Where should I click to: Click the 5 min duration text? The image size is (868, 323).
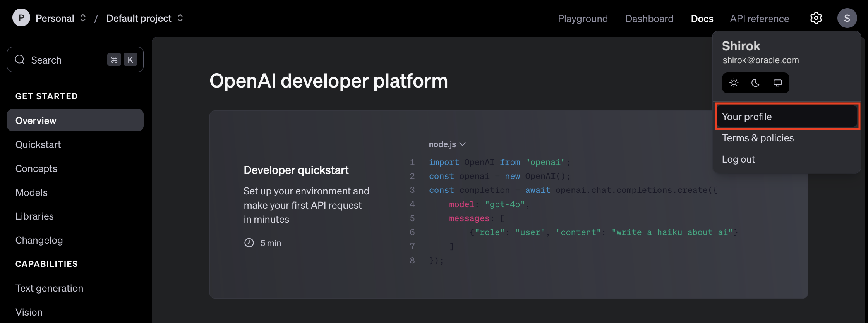point(271,243)
